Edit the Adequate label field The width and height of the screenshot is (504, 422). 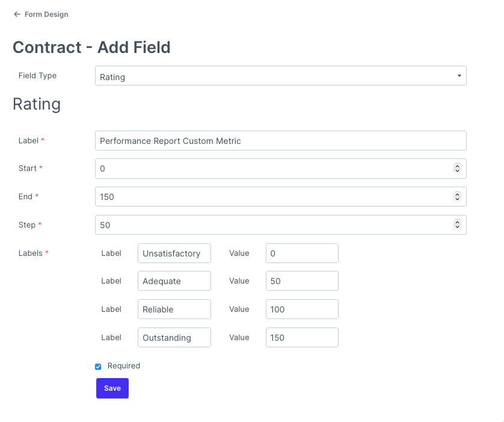174,281
